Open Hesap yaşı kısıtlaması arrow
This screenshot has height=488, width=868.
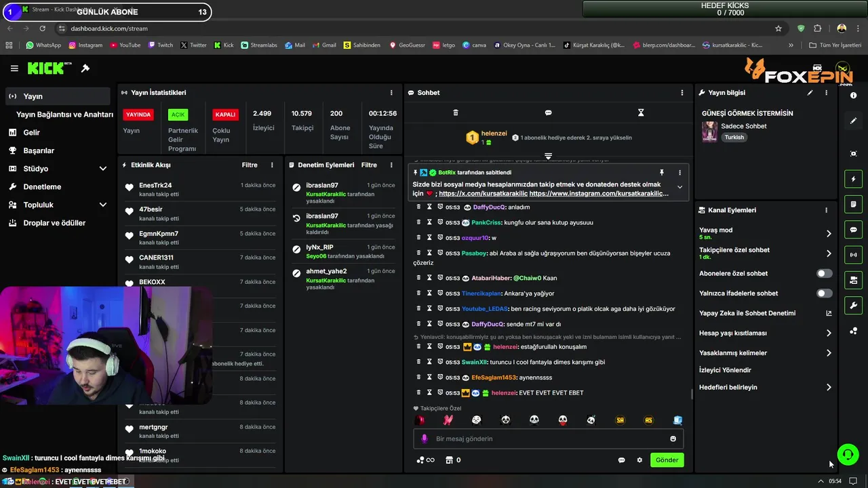[x=829, y=333]
